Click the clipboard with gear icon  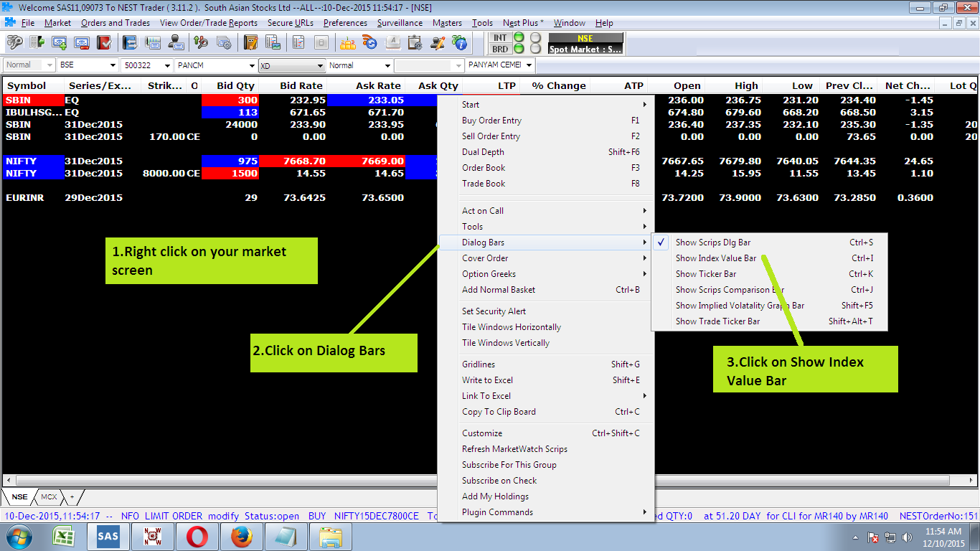click(x=415, y=42)
